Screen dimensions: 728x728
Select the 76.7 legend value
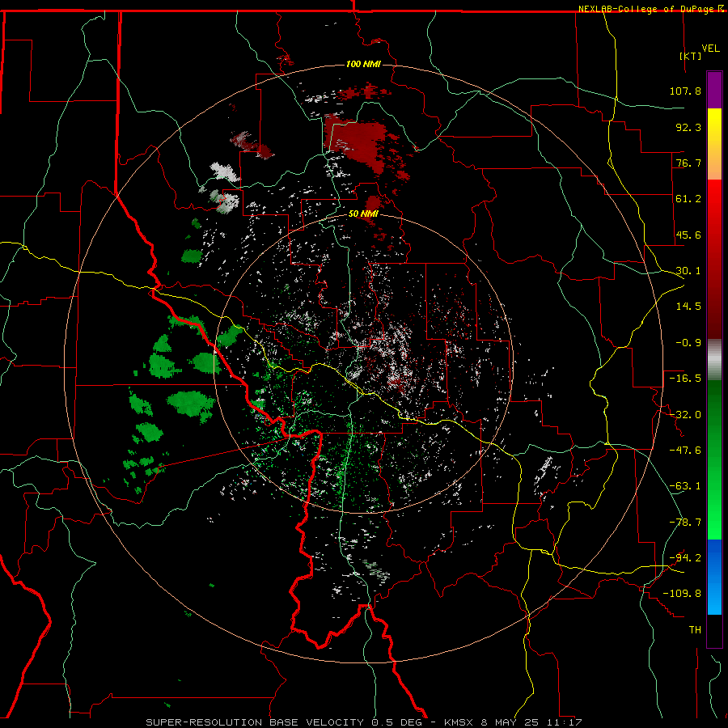(x=688, y=163)
